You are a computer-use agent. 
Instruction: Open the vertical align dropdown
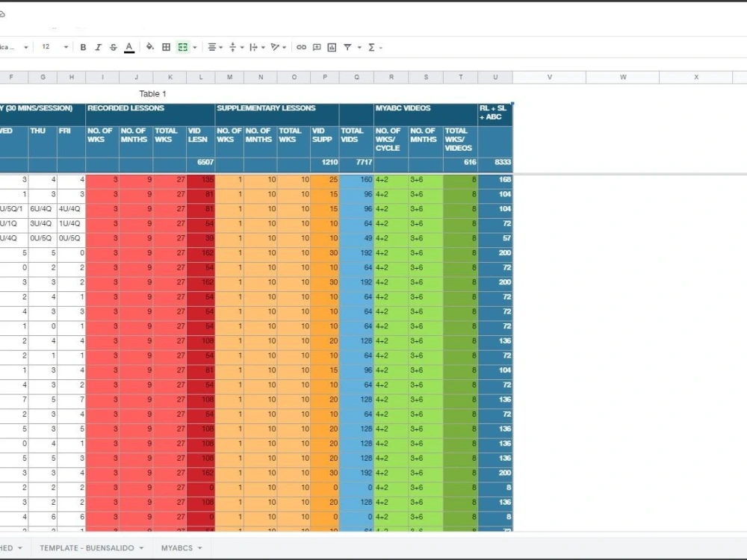click(x=236, y=47)
